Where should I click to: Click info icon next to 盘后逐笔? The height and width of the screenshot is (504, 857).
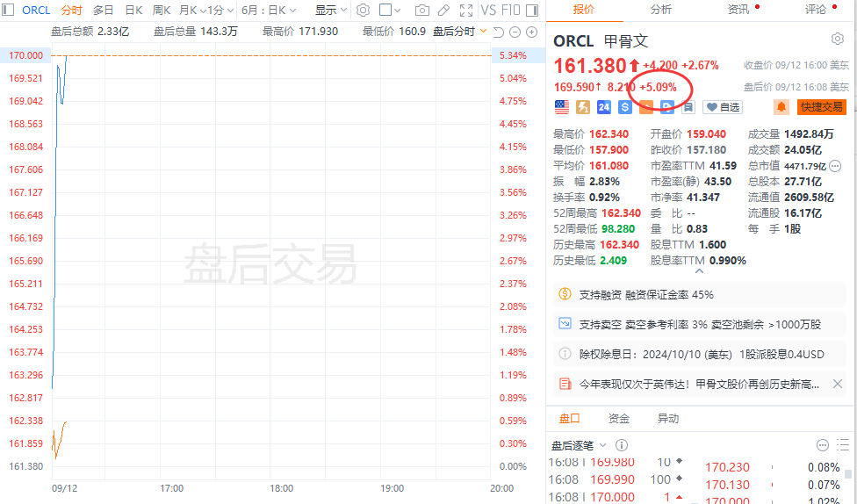tap(622, 445)
